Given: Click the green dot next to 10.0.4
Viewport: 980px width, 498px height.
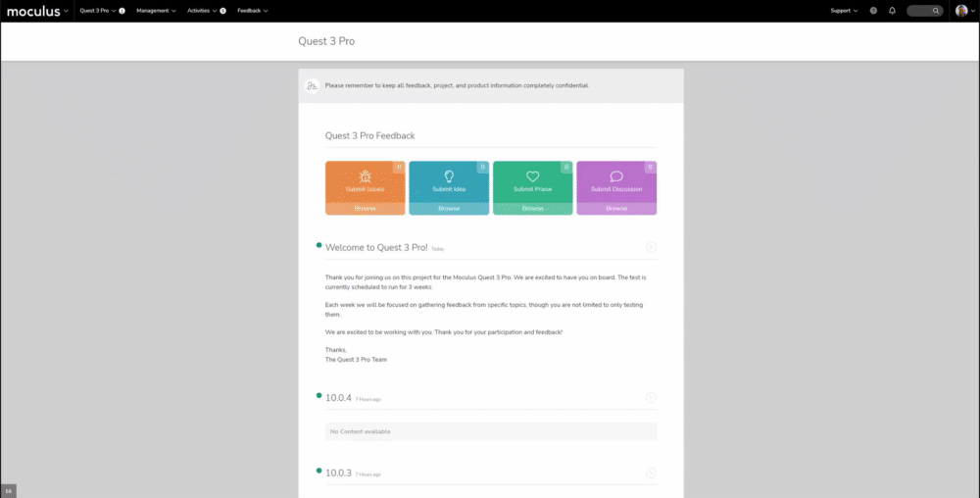Looking at the screenshot, I should point(318,395).
